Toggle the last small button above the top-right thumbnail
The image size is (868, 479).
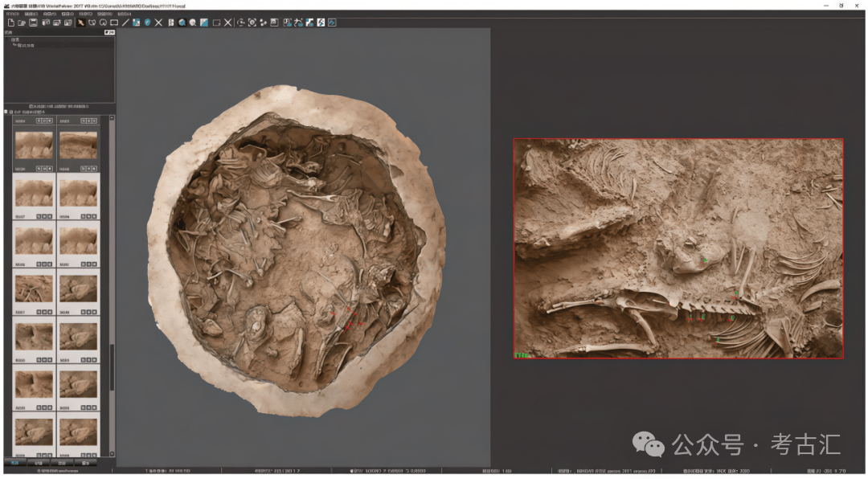(95, 121)
